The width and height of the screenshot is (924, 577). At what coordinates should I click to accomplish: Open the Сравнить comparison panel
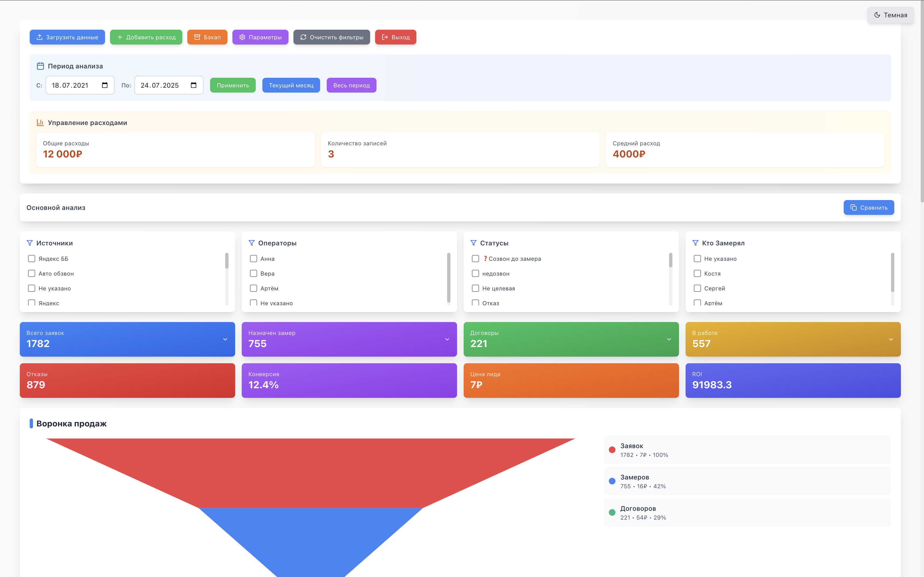(x=869, y=207)
